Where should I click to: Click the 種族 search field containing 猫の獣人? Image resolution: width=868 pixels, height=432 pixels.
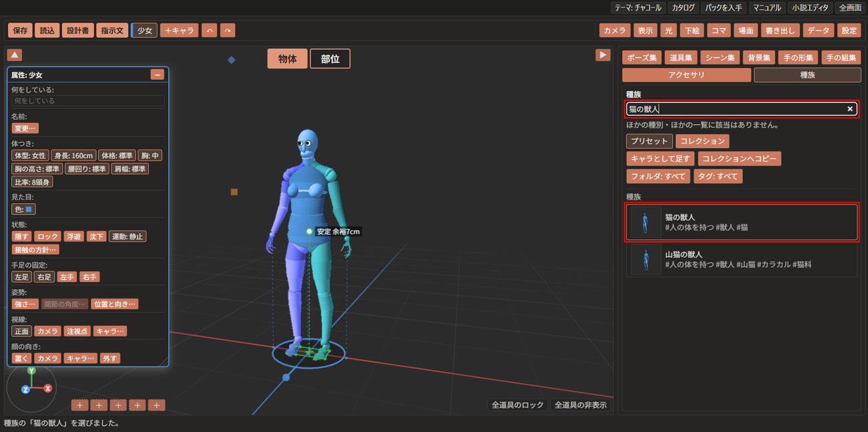tap(740, 109)
